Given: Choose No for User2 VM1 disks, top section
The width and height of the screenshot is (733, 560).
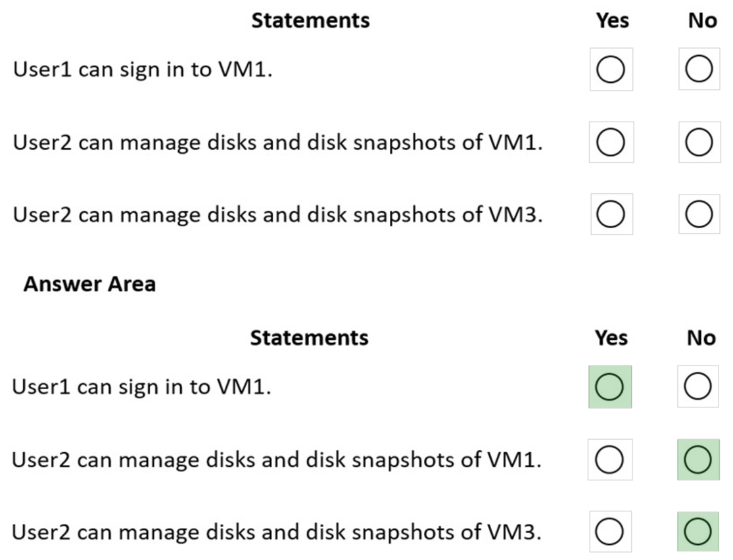Looking at the screenshot, I should [x=699, y=142].
